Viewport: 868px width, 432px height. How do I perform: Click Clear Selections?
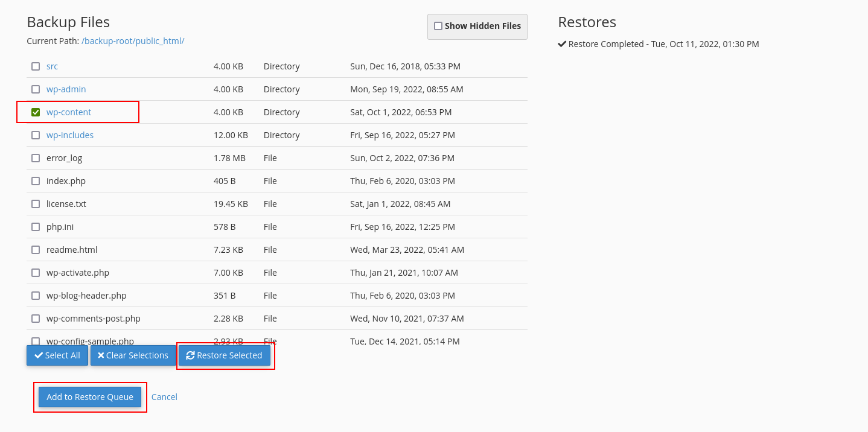click(133, 355)
